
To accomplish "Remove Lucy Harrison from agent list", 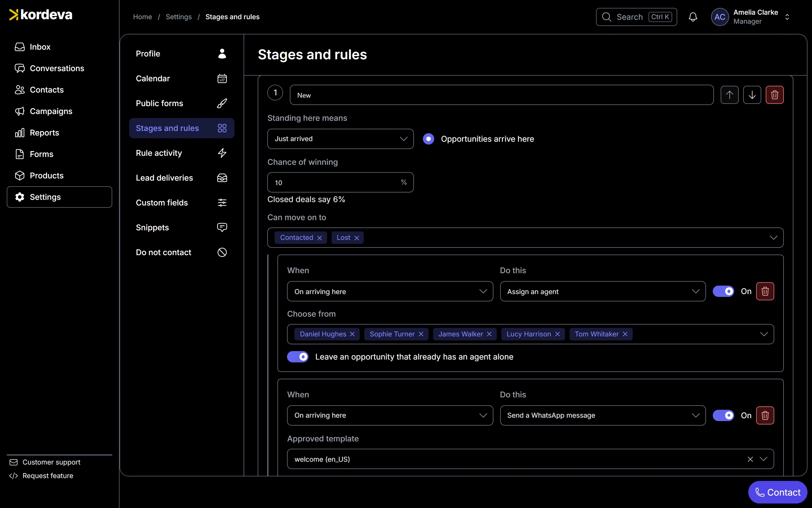I will [x=557, y=334].
